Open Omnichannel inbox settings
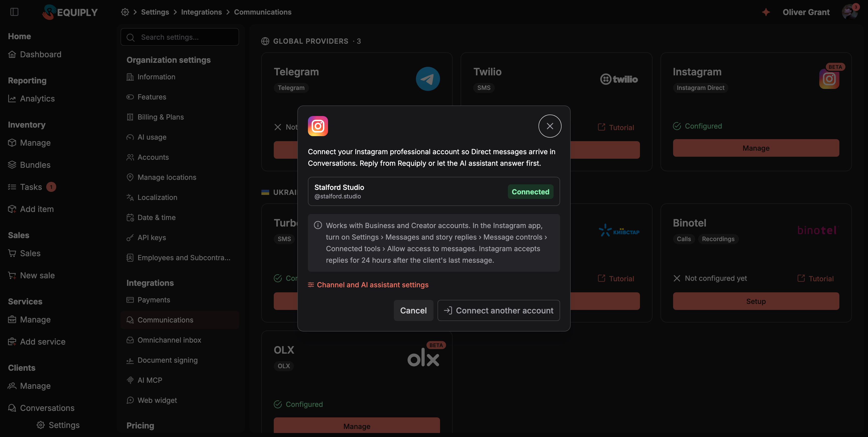Viewport: 868px width, 437px height. [x=180, y=340]
